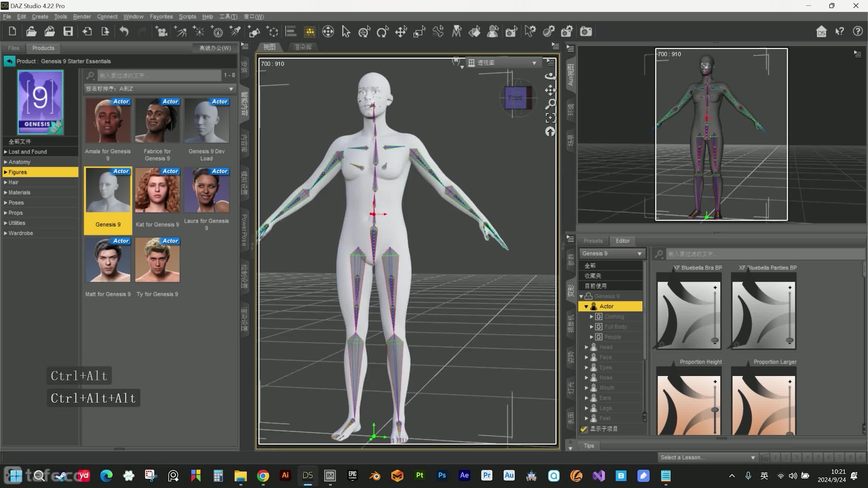Screen dimensions: 868x488
Task: Toggle the yellow grid toolbar button
Action: point(309,32)
